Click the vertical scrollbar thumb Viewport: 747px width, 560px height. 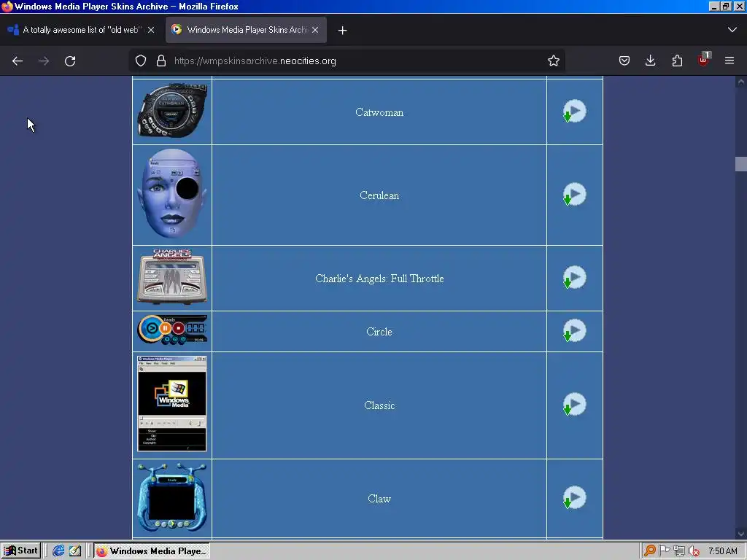[741, 164]
